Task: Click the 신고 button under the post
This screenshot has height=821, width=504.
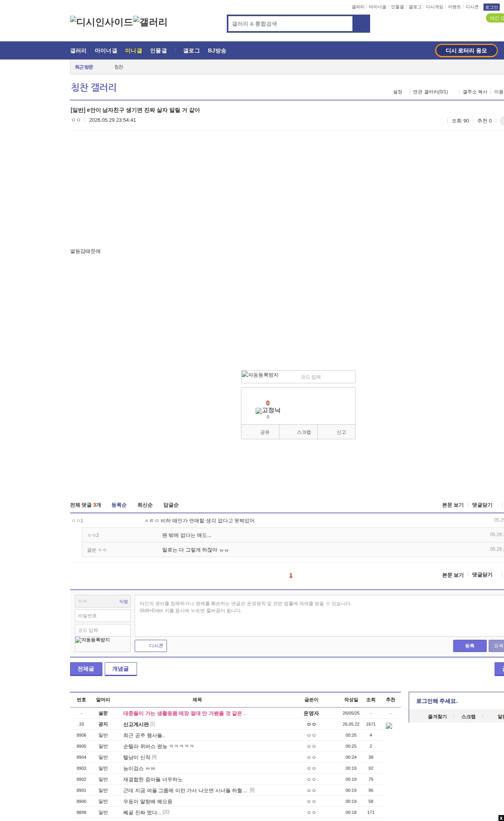Action: point(337,432)
